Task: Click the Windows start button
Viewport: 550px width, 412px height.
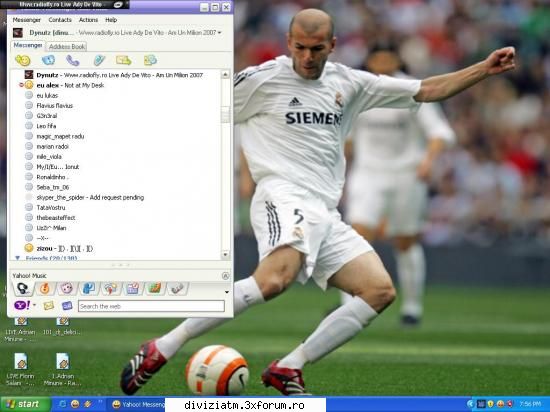Action: [x=25, y=404]
